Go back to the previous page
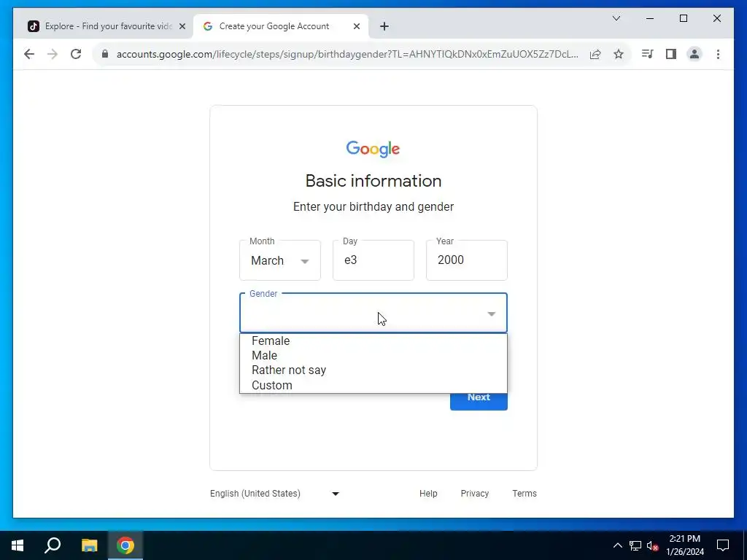747x560 pixels. click(x=29, y=54)
